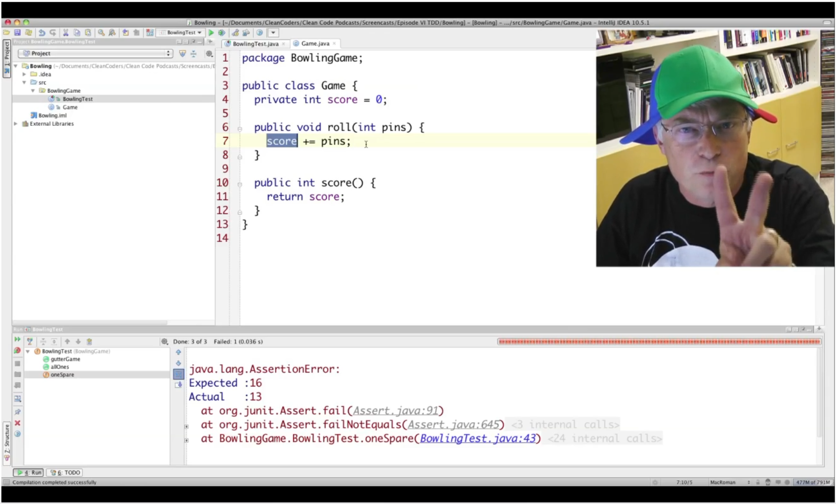The width and height of the screenshot is (836, 504).
Task: Copy selection using the toolbar copy icon
Action: [x=77, y=33]
